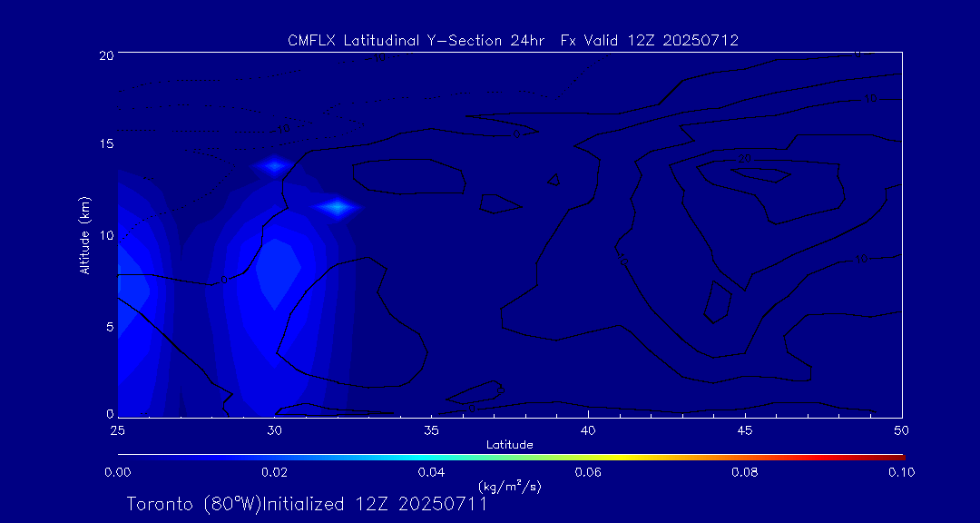This screenshot has width=980, height=523.
Task: Click latitude axis tick label '40'
Action: pyautogui.click(x=587, y=429)
